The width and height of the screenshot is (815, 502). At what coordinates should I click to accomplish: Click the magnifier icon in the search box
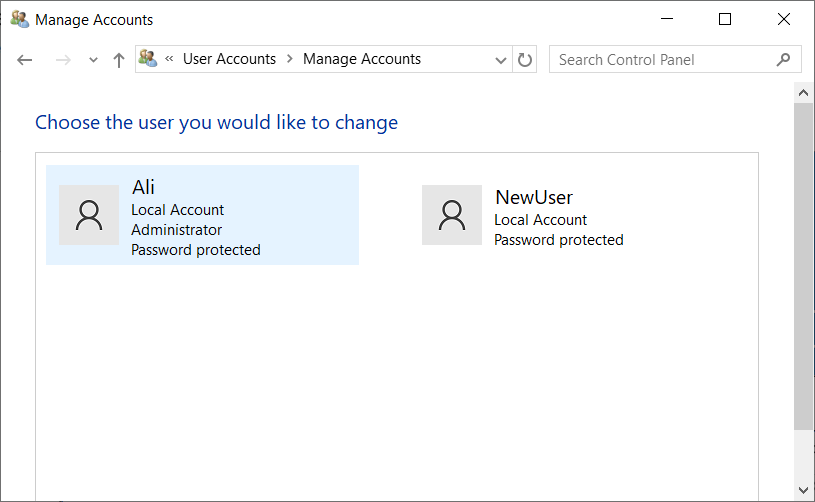pyautogui.click(x=783, y=60)
